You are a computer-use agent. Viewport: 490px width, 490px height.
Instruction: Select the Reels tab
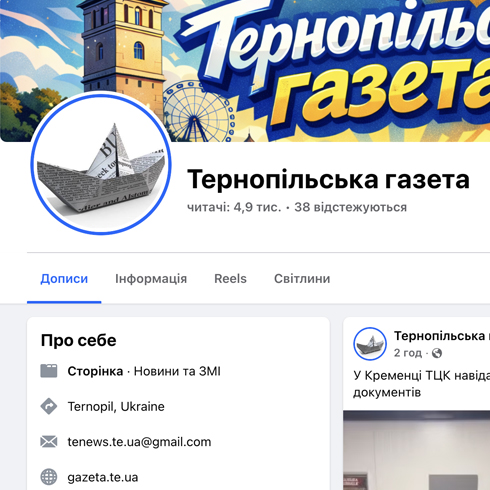[x=230, y=279]
